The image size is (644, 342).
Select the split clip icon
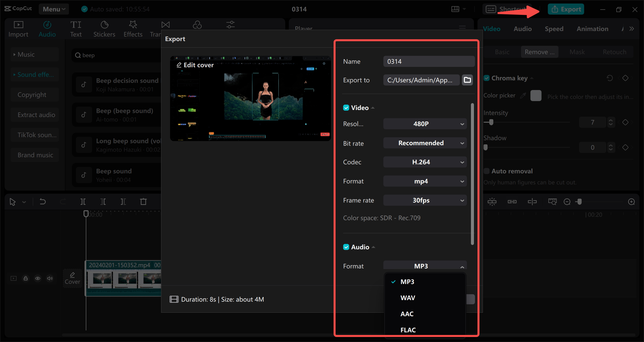(x=83, y=201)
